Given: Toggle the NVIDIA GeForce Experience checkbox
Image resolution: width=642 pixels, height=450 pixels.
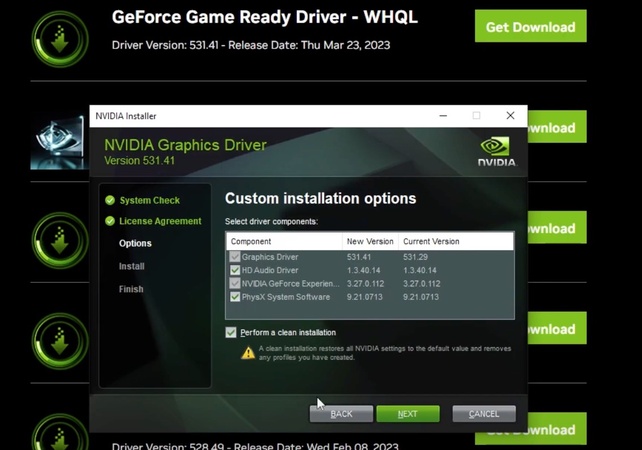Looking at the screenshot, I should tap(235, 283).
